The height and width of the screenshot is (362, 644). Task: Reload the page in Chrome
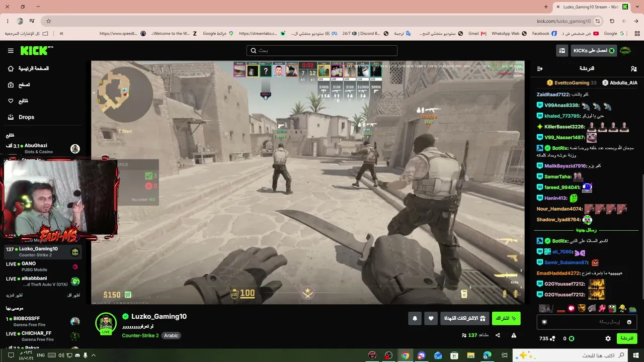pos(612,21)
